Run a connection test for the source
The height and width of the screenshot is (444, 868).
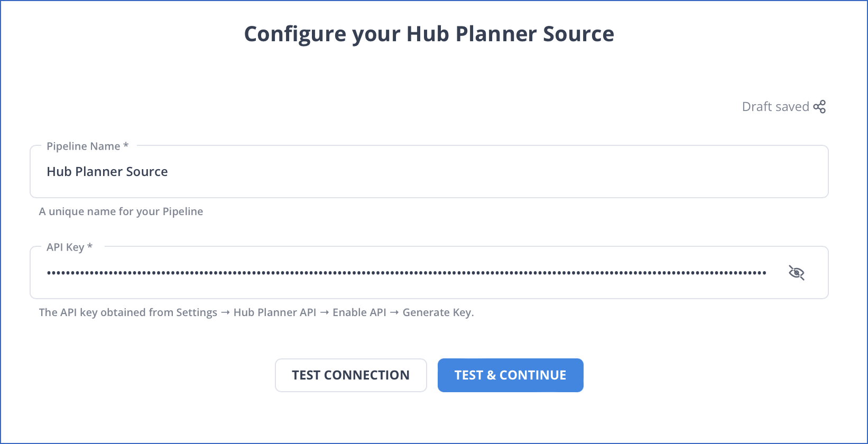(350, 375)
